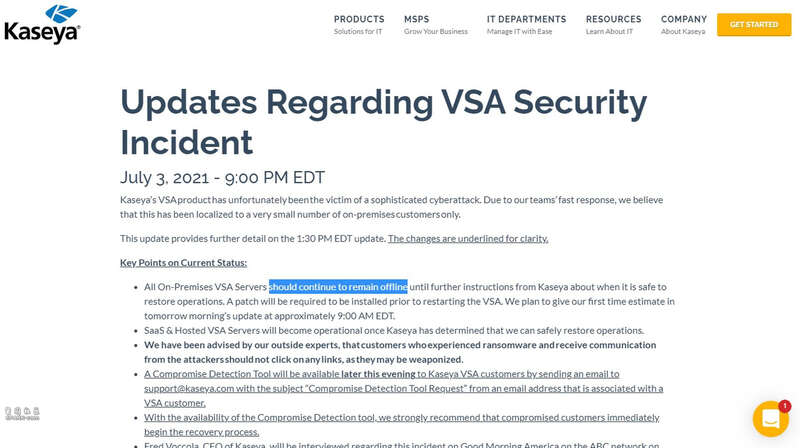Click the support@kaseya.com email address
The width and height of the screenshot is (800, 448).
coord(189,388)
